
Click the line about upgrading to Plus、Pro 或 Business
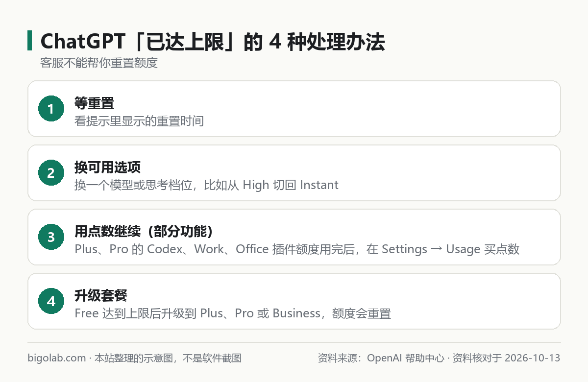[233, 313]
